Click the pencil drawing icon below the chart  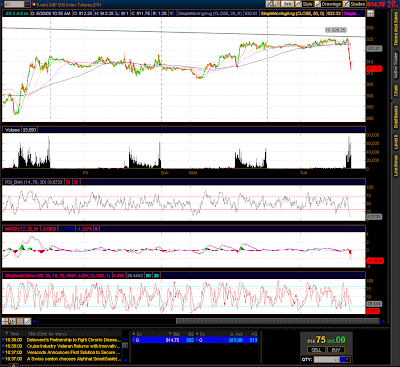28,321
